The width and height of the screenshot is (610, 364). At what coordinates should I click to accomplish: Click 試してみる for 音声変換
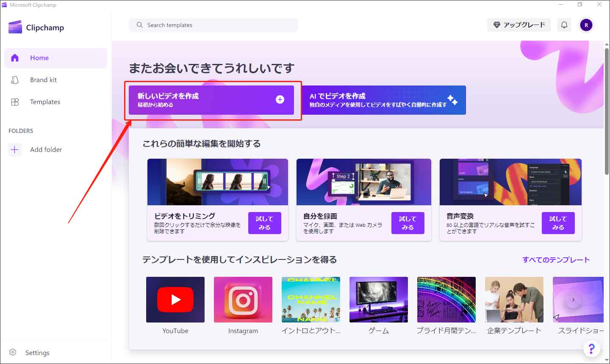coord(558,223)
